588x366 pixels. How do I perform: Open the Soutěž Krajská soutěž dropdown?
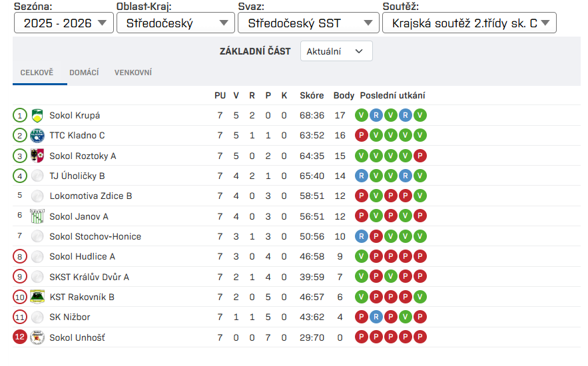coord(469,23)
